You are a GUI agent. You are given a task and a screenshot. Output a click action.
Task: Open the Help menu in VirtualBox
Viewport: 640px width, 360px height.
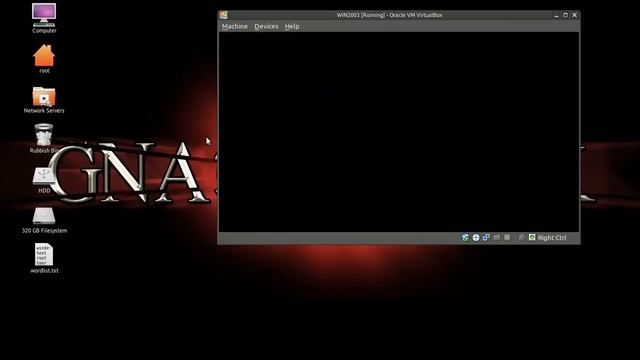tap(292, 27)
